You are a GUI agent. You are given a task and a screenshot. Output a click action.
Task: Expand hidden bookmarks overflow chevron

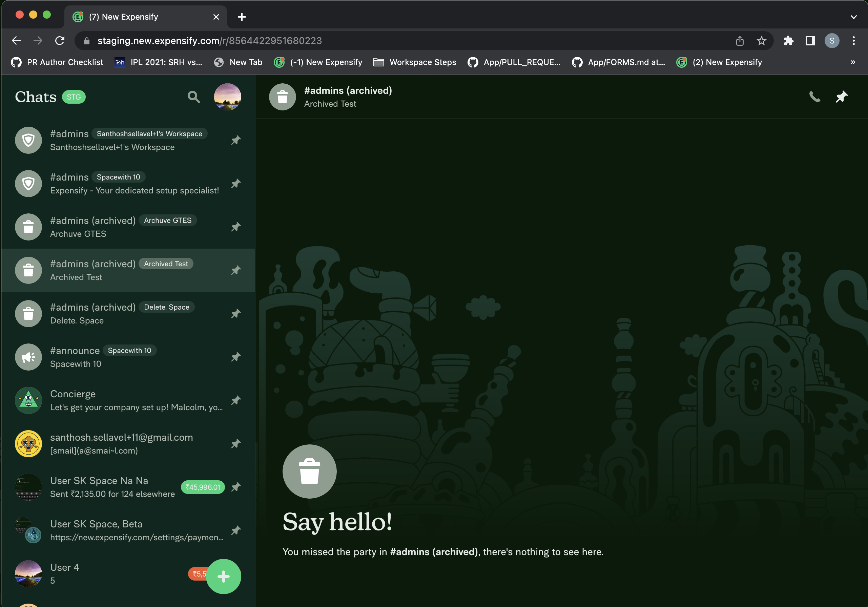(852, 62)
